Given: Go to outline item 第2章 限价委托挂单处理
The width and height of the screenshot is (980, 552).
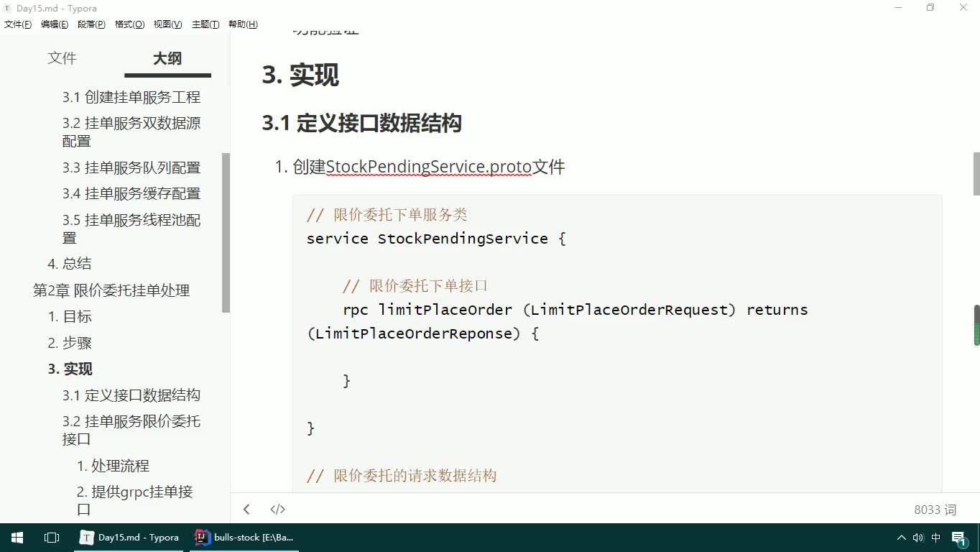Looking at the screenshot, I should pos(111,290).
